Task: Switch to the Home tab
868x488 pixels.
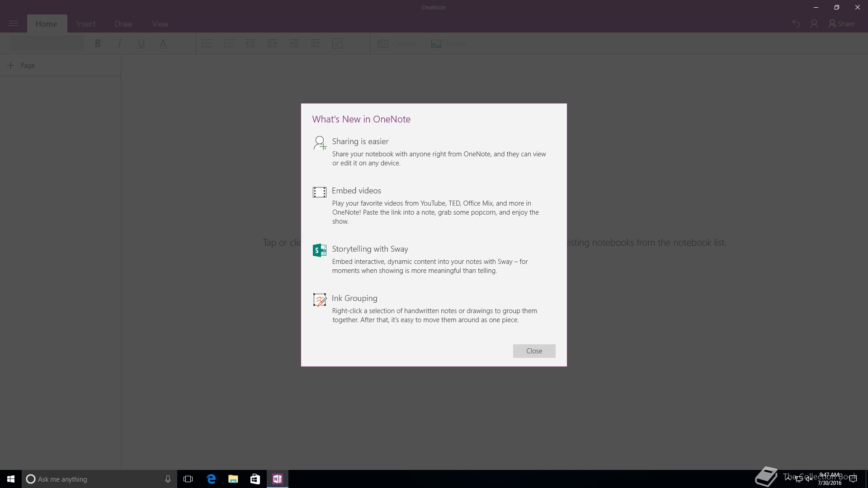Action: click(x=47, y=24)
